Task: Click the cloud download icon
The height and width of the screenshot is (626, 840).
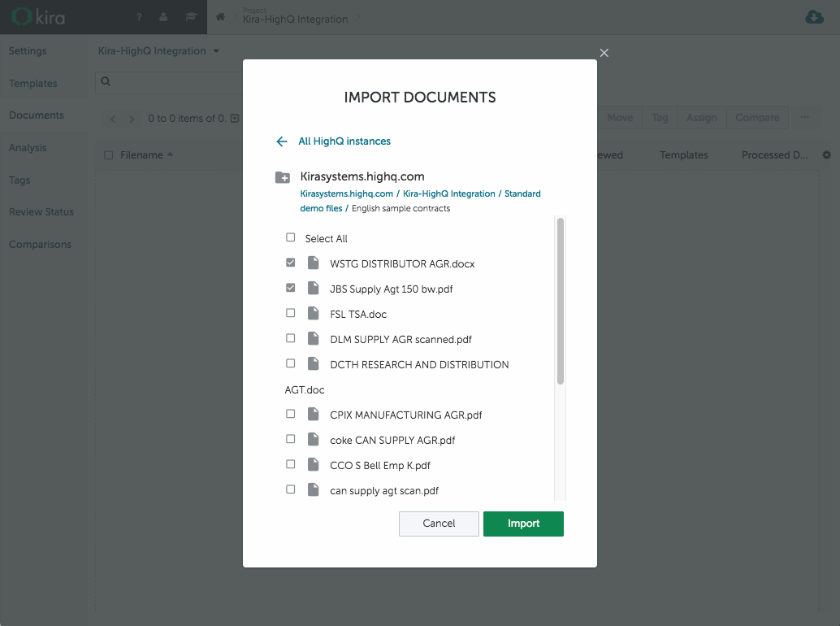Action: coord(814,17)
